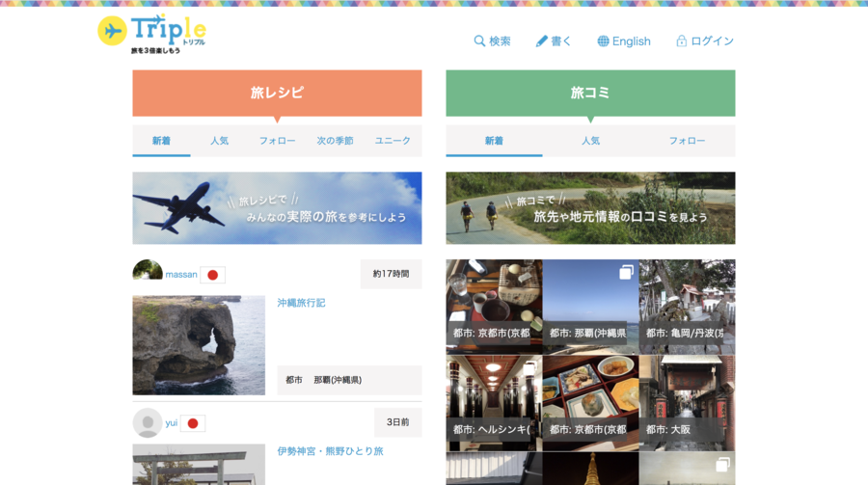Click the lock login icon

(x=682, y=40)
